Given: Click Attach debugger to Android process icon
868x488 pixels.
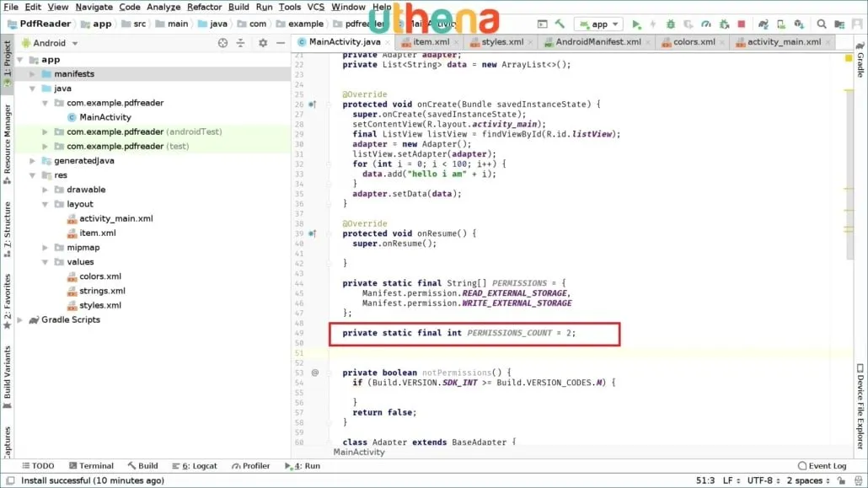Looking at the screenshot, I should 724,24.
